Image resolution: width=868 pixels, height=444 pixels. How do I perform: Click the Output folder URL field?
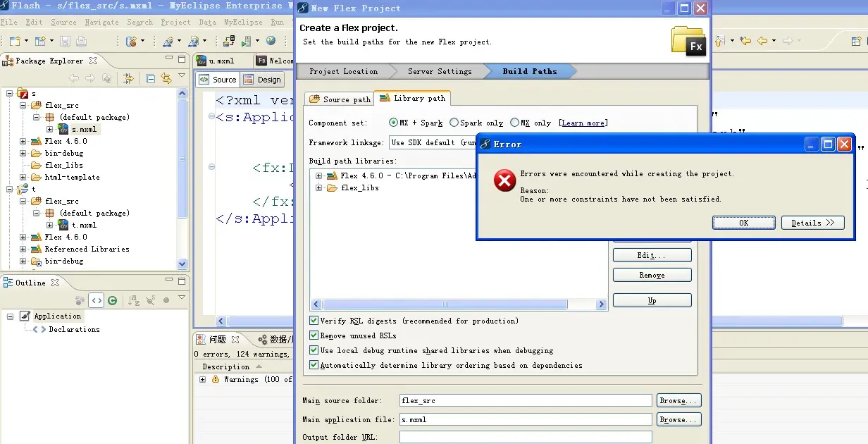tap(526, 437)
